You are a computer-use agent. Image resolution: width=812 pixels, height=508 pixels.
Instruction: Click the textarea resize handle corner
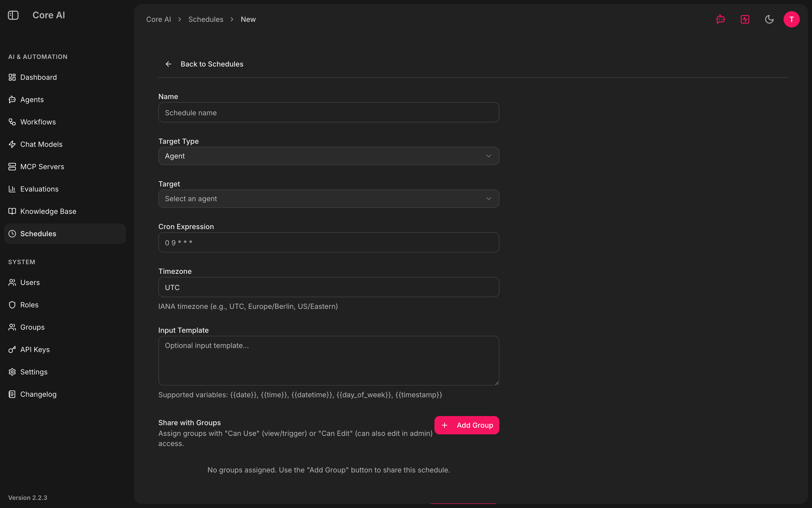[x=497, y=383]
